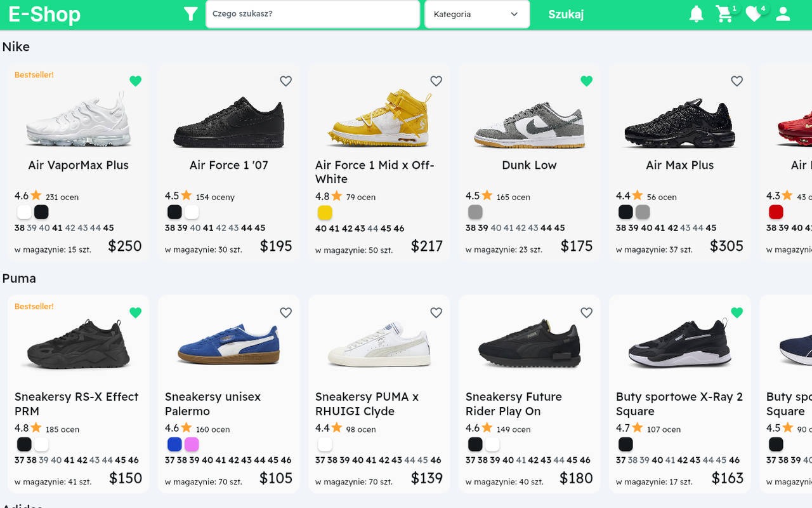Open the user account menu
The width and height of the screenshot is (812, 508).
pyautogui.click(x=783, y=13)
